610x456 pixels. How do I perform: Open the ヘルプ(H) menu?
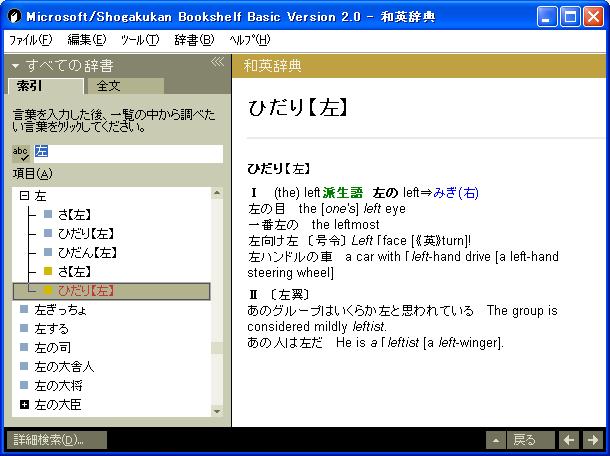click(250, 40)
